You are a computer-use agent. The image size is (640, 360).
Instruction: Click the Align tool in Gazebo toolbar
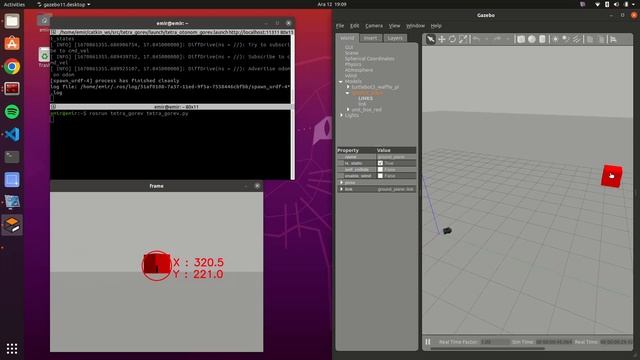pos(613,39)
